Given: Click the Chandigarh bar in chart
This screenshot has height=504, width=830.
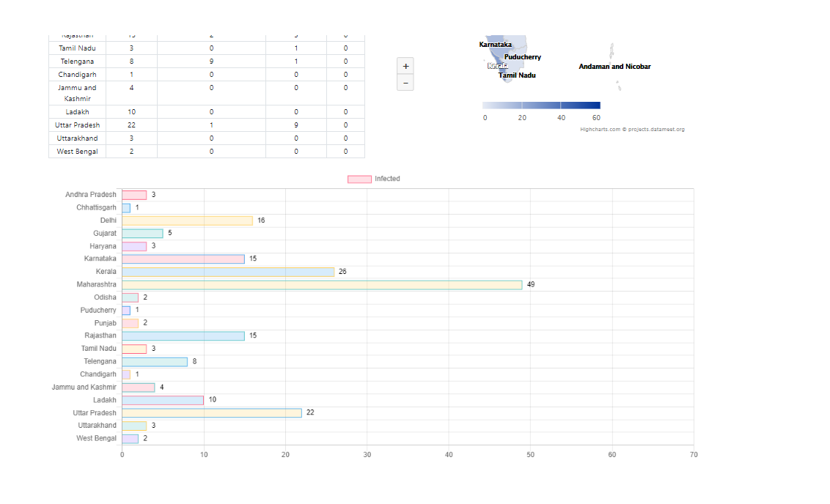Looking at the screenshot, I should click(x=126, y=374).
